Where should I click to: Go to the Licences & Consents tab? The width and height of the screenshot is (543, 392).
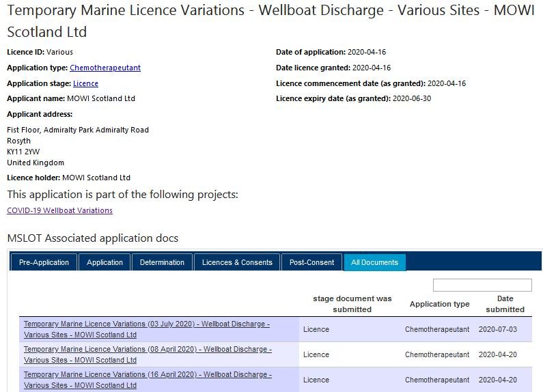coord(237,262)
